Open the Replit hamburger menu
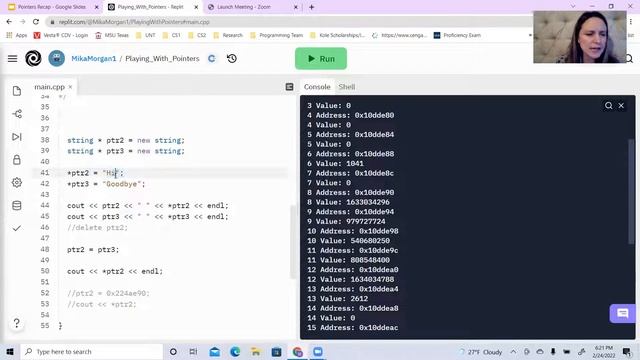This screenshot has height=360, width=640. coord(13,59)
